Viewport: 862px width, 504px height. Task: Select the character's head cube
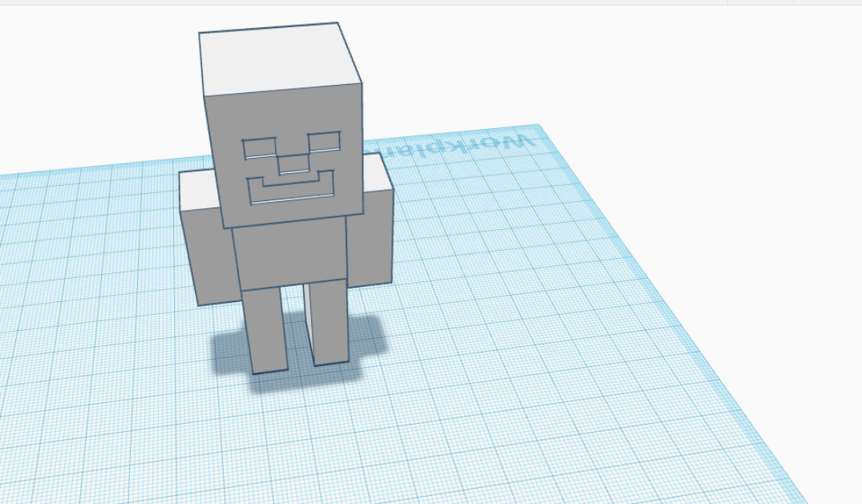(281, 112)
